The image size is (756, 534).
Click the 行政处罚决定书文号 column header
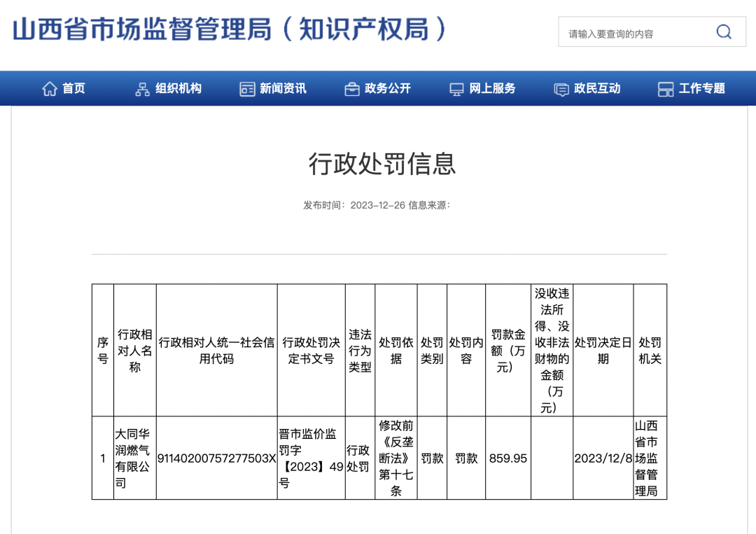tap(311, 351)
